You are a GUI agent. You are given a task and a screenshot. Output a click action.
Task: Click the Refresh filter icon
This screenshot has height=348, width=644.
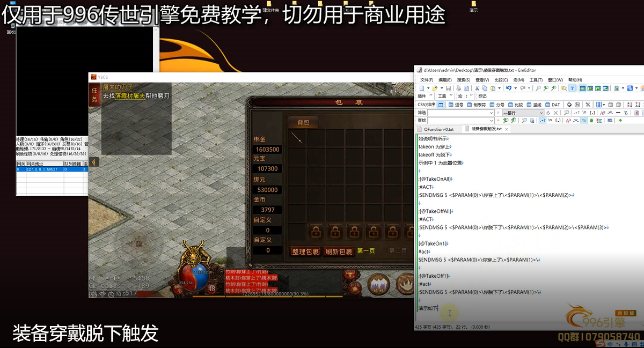point(548,113)
